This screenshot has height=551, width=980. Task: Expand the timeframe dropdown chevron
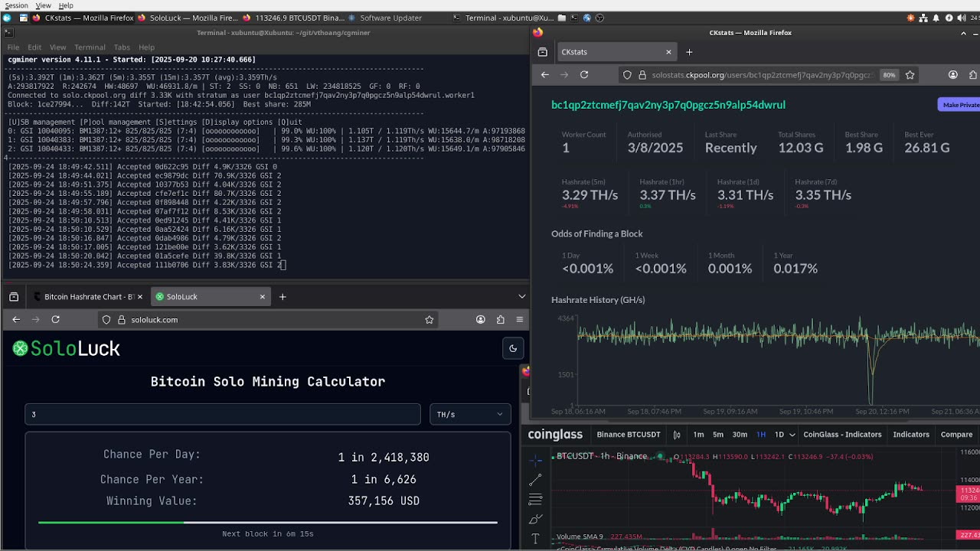(792, 435)
